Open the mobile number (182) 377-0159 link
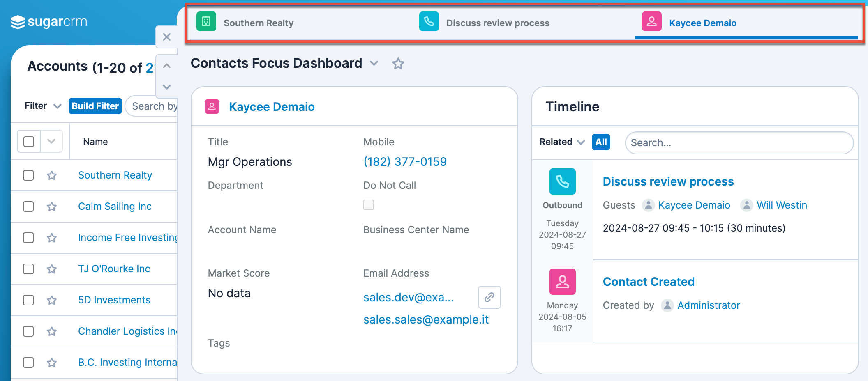This screenshot has width=868, height=381. click(x=405, y=162)
